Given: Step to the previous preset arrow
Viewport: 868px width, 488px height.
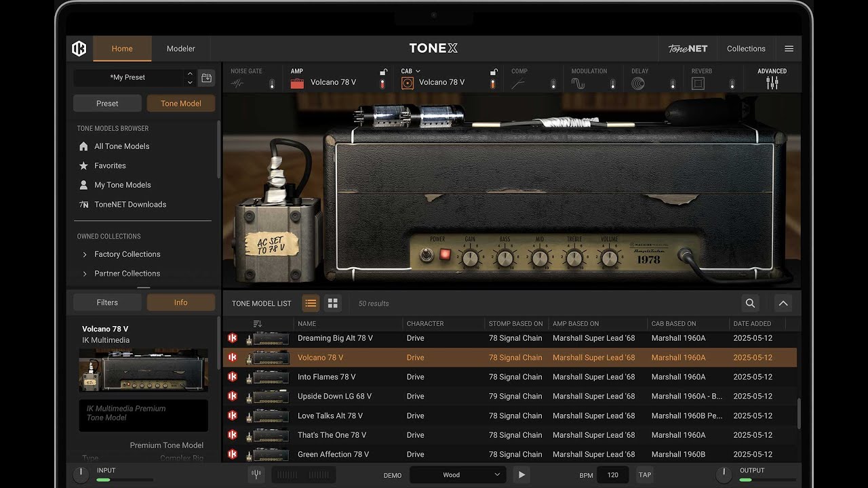Looking at the screenshot, I should point(190,73).
